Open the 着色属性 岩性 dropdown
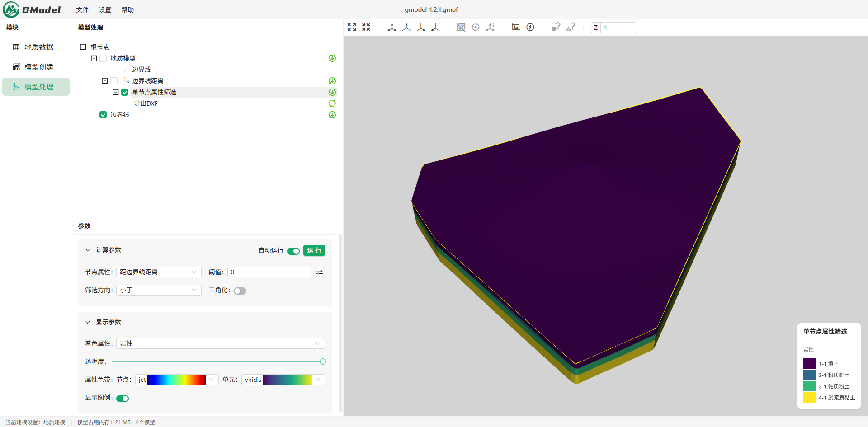The image size is (868, 427). [x=221, y=343]
